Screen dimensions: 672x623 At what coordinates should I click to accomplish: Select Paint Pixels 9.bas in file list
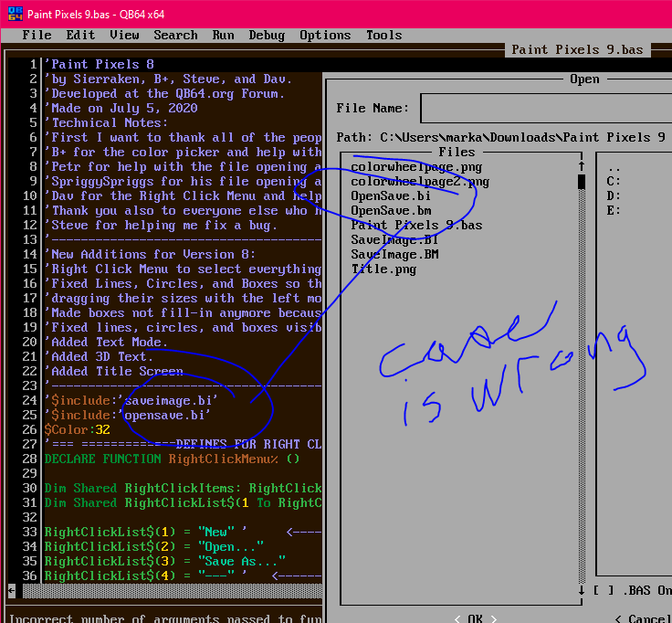point(416,225)
